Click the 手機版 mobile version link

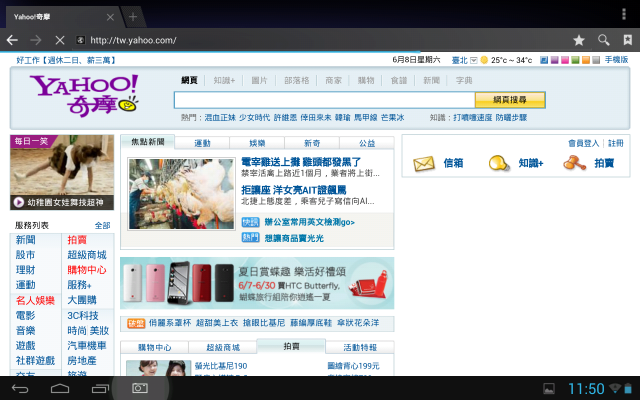pos(616,60)
